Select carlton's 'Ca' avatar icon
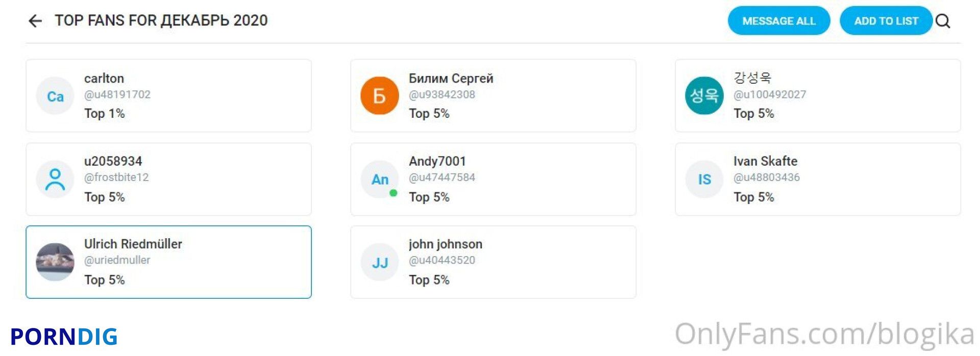Image resolution: width=980 pixels, height=356 pixels. 55,96
